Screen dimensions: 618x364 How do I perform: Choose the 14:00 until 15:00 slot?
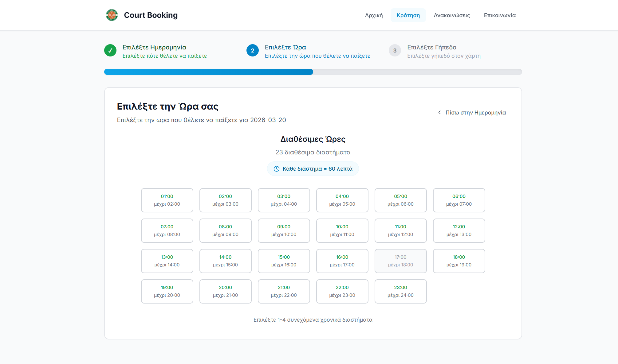[x=226, y=261]
